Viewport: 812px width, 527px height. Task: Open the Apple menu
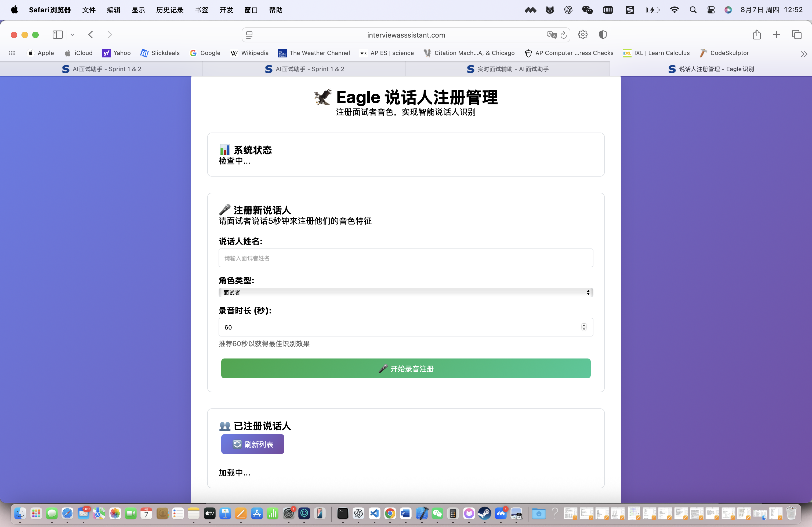(x=14, y=10)
